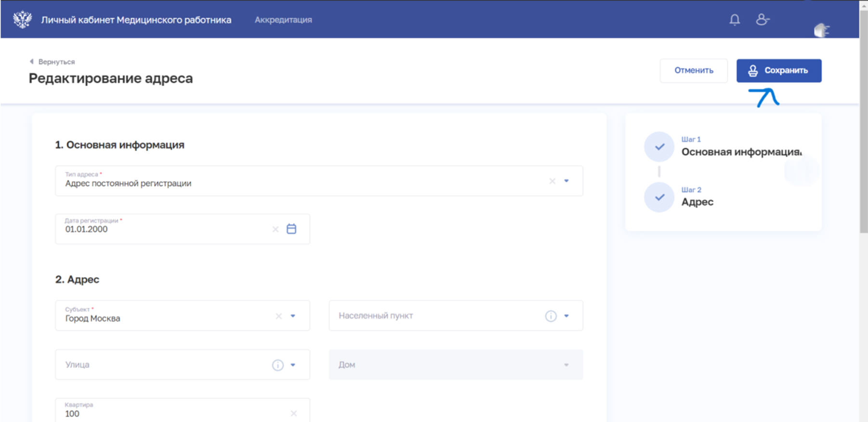868x422 pixels.
Task: Clear the apartment number field
Action: click(x=294, y=413)
